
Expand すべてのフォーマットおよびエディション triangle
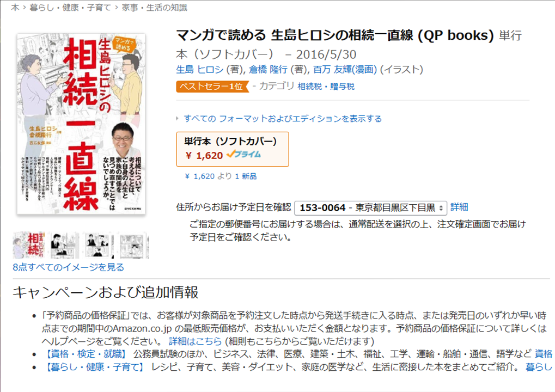[178, 119]
